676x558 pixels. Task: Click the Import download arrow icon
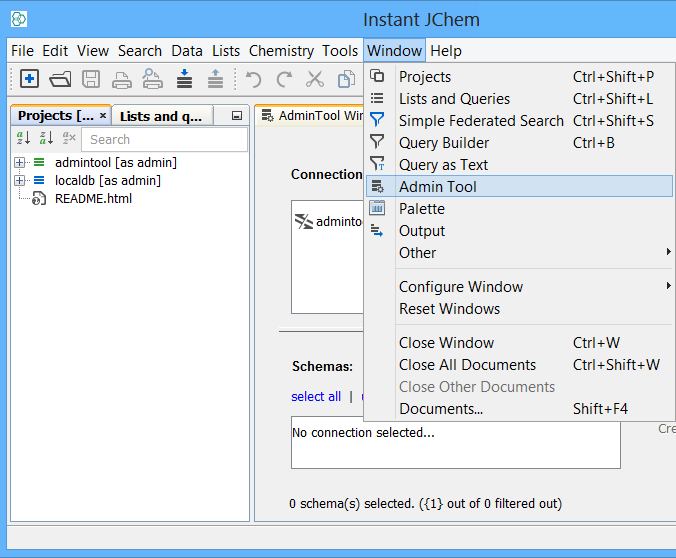point(184,79)
